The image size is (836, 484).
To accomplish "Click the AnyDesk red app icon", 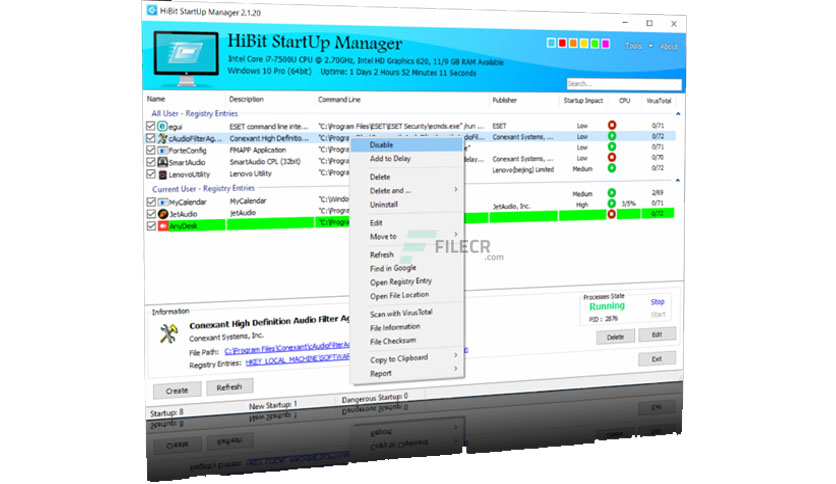I will click(x=163, y=226).
